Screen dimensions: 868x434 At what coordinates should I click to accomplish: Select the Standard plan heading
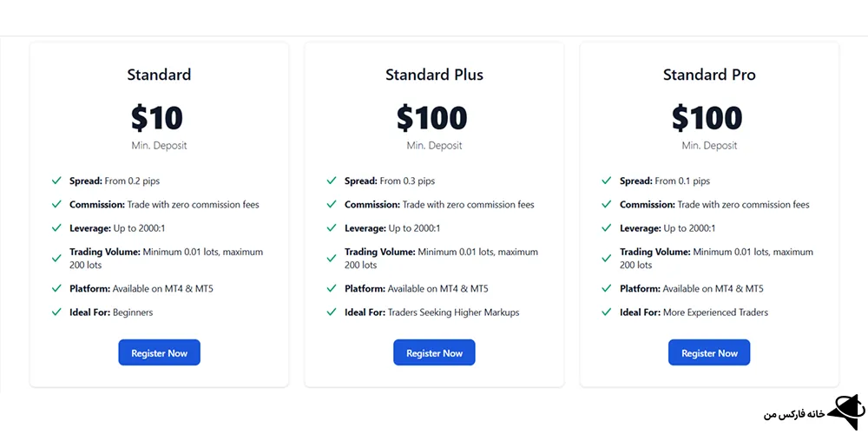(159, 75)
